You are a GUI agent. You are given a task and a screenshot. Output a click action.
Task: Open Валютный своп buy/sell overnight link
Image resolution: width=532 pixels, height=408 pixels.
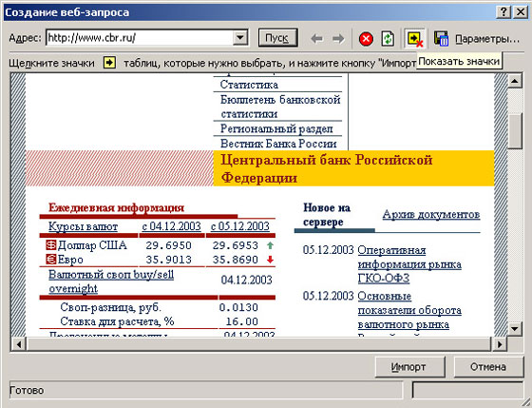(x=111, y=282)
